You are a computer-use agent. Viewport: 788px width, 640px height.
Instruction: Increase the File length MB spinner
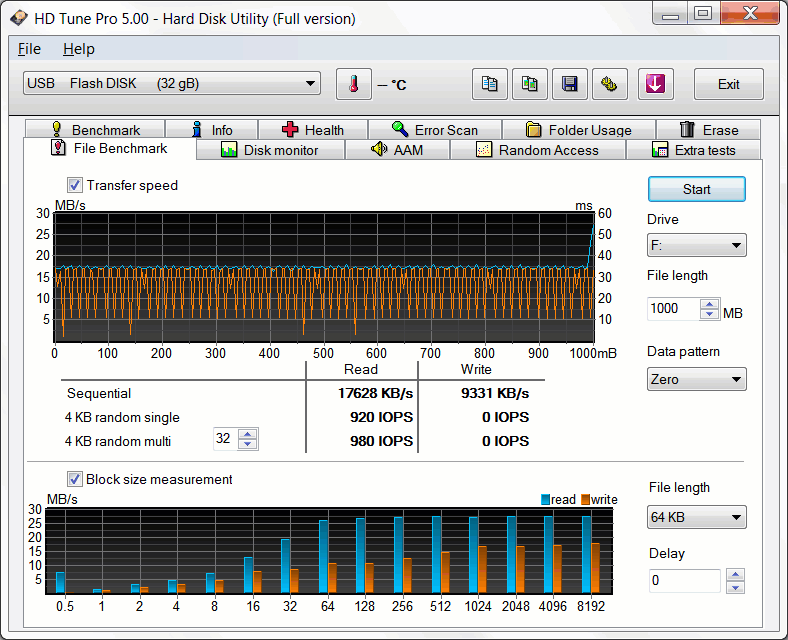tap(710, 304)
